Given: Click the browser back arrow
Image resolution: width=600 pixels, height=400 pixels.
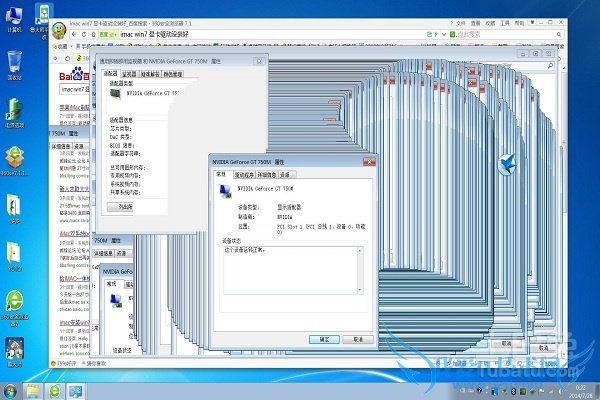Looking at the screenshot, I should tap(75, 34).
